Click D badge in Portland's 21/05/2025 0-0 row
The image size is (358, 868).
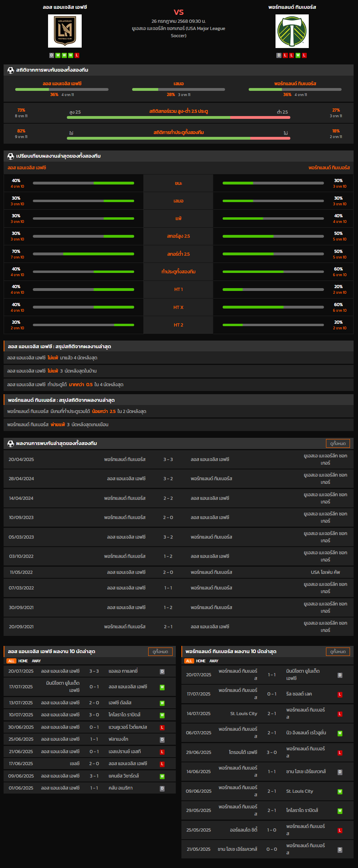340,850
